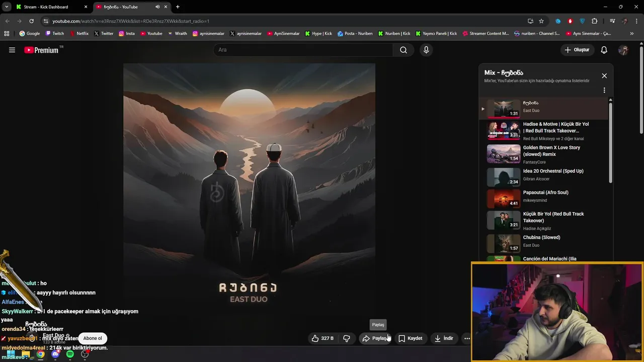View site information icon
Viewport: 644px width, 362px height.
tap(46, 21)
